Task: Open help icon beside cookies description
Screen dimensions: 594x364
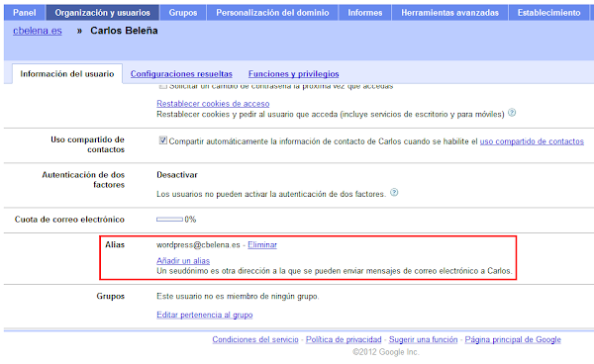Action: 512,113
